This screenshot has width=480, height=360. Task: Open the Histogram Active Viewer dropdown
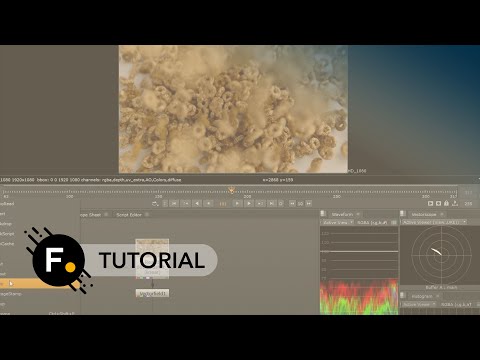pyautogui.click(x=419, y=304)
